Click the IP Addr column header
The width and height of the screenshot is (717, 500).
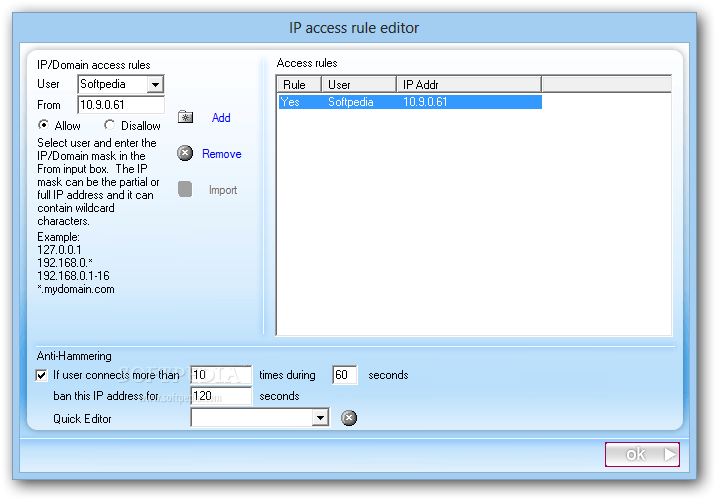tap(469, 85)
